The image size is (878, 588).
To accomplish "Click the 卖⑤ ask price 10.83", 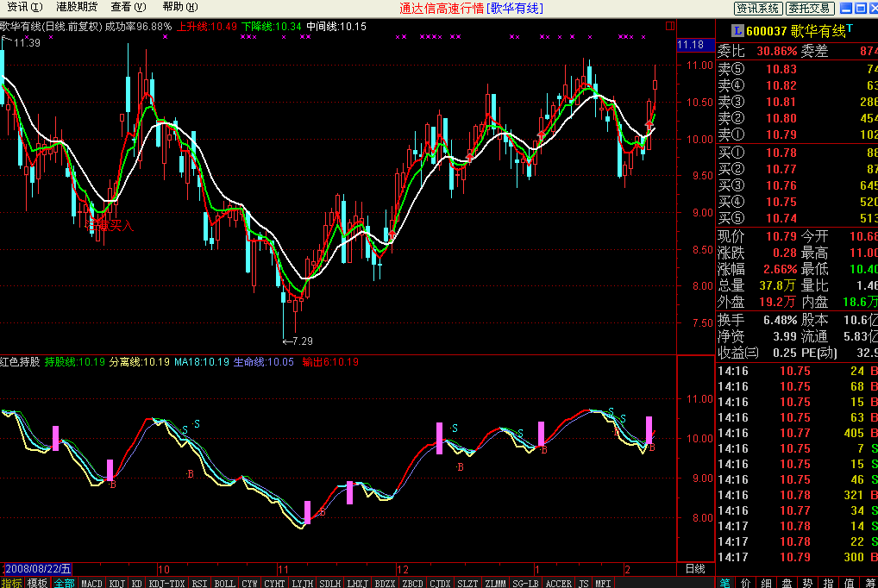I will coord(781,70).
